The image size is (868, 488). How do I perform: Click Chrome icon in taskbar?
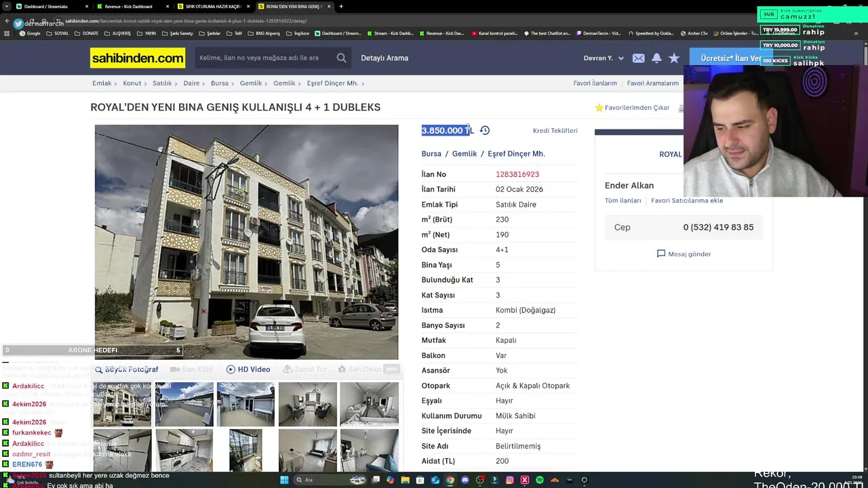[x=450, y=480]
